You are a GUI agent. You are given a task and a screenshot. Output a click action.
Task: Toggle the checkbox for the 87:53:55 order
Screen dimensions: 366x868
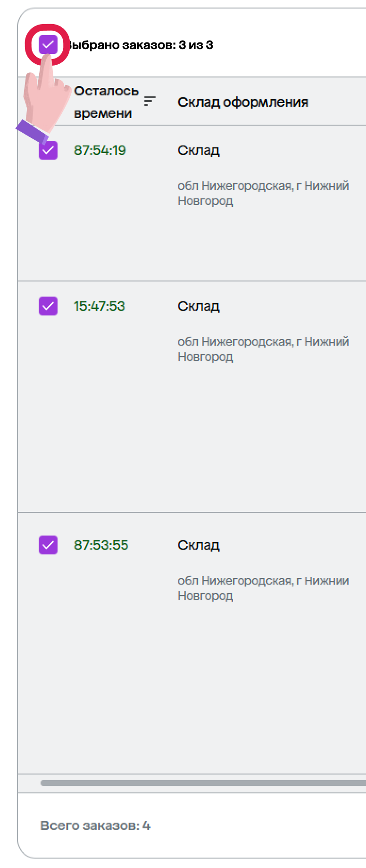click(48, 545)
